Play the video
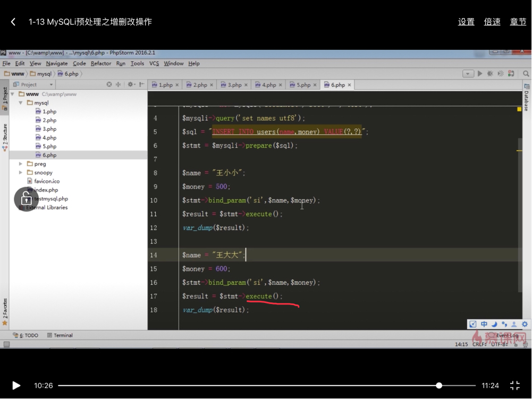Screen dimensions: 532x399 [x=16, y=385]
